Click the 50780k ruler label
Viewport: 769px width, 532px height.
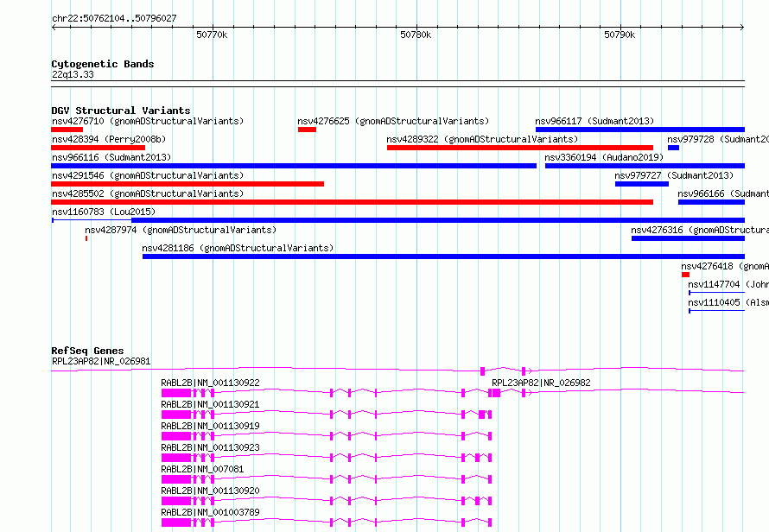pyautogui.click(x=416, y=35)
